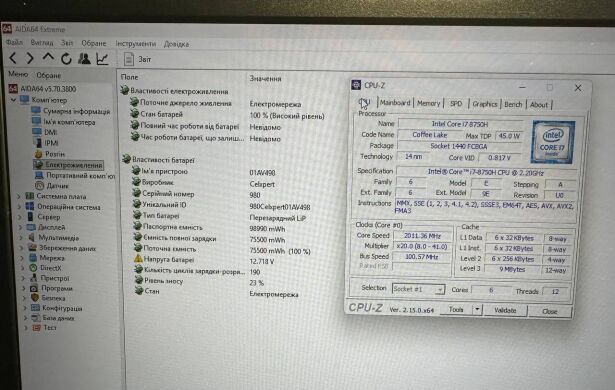Screen dimensions: 615x390
Task: Open the Датчик sensor item
Action: [57, 186]
